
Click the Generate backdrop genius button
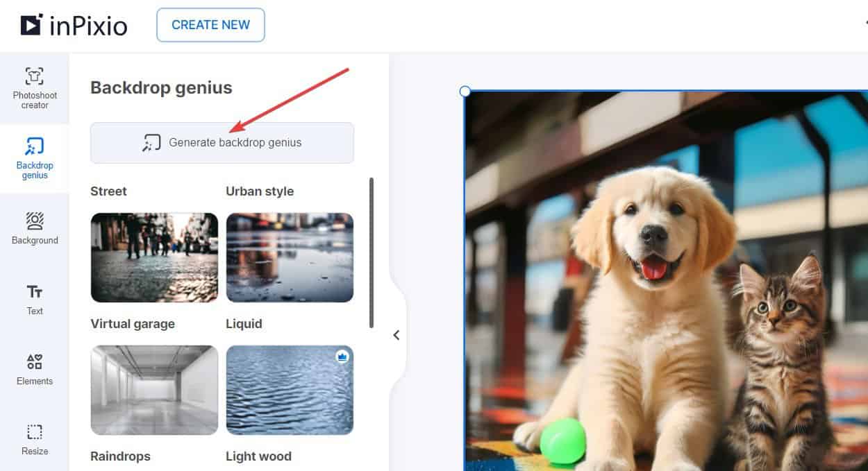[x=222, y=143]
